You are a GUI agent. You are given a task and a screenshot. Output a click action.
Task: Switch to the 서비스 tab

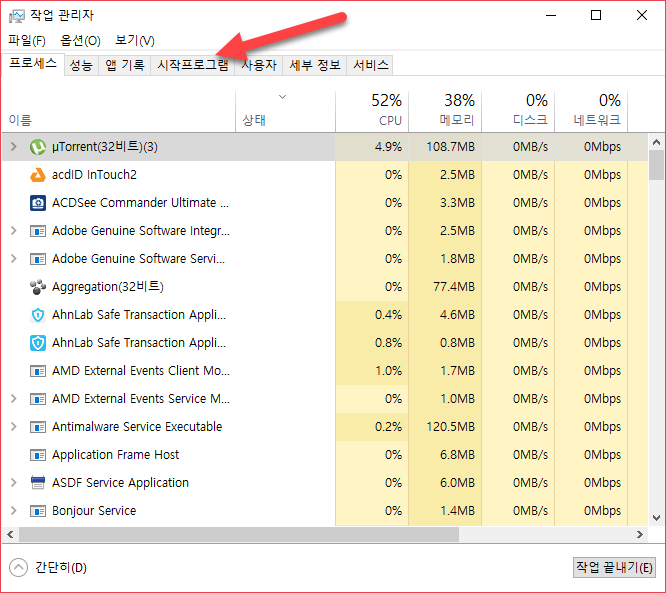point(370,65)
